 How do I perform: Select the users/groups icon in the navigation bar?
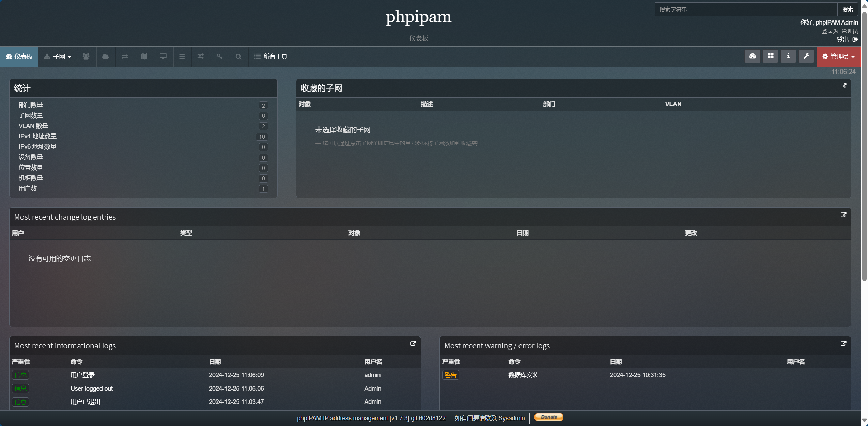(x=86, y=56)
